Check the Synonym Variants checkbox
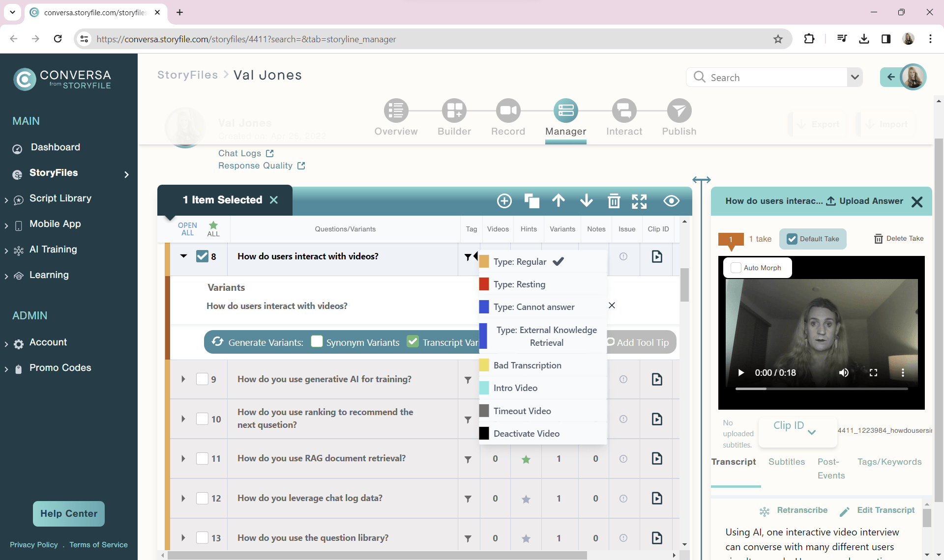The width and height of the screenshot is (944, 560). [x=317, y=341]
